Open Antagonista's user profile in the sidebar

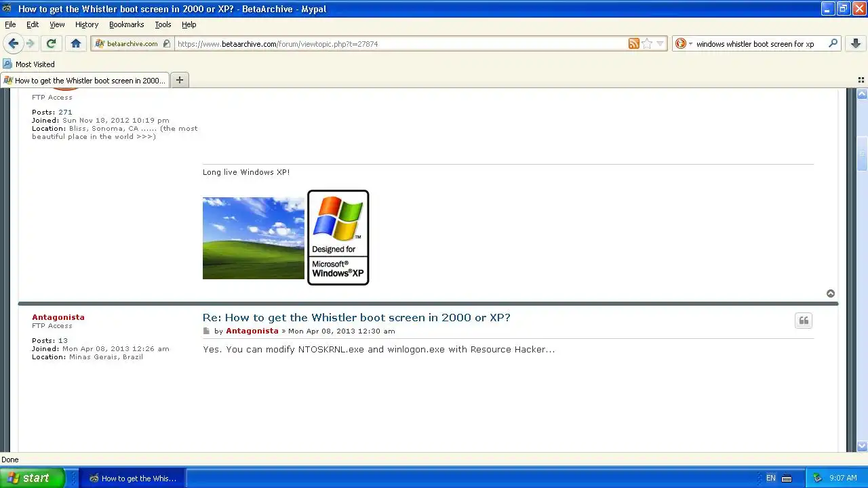point(58,317)
